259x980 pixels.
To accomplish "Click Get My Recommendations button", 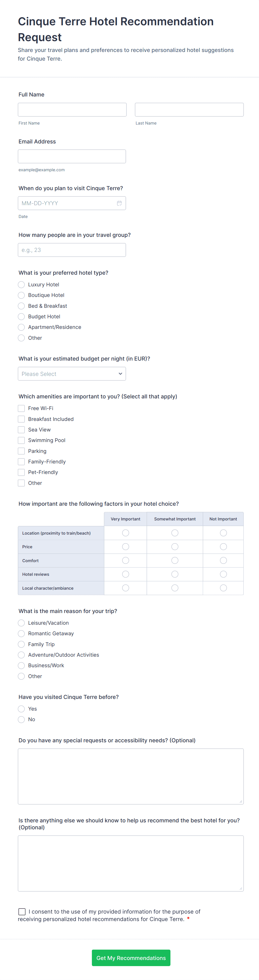I will pyautogui.click(x=131, y=957).
